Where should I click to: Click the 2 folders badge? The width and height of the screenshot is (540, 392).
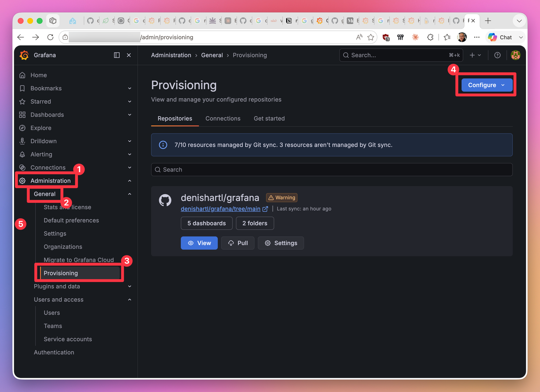[255, 223]
